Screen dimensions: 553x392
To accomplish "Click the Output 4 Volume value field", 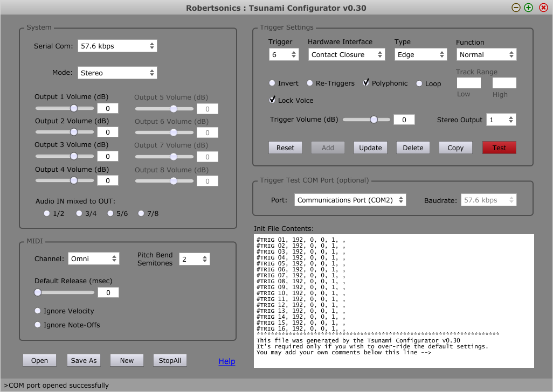I will (x=108, y=181).
